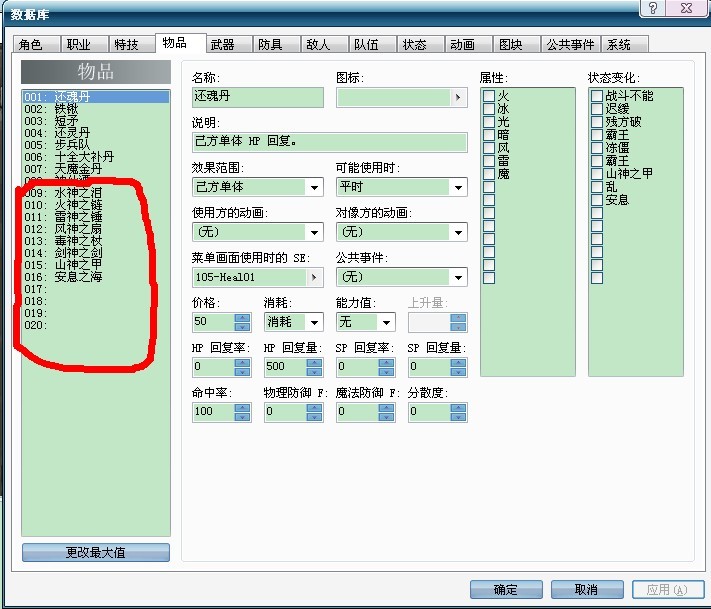Check the 魔 attribute checkbox

[x=489, y=174]
